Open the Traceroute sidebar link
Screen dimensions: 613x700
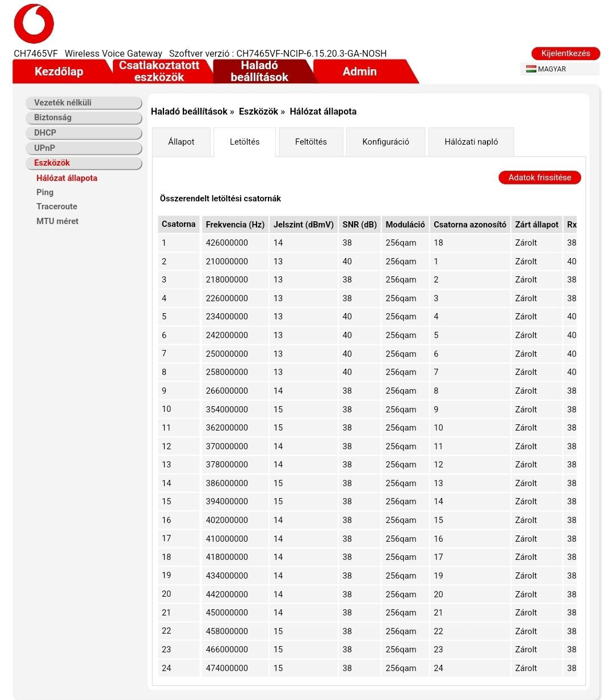57,206
